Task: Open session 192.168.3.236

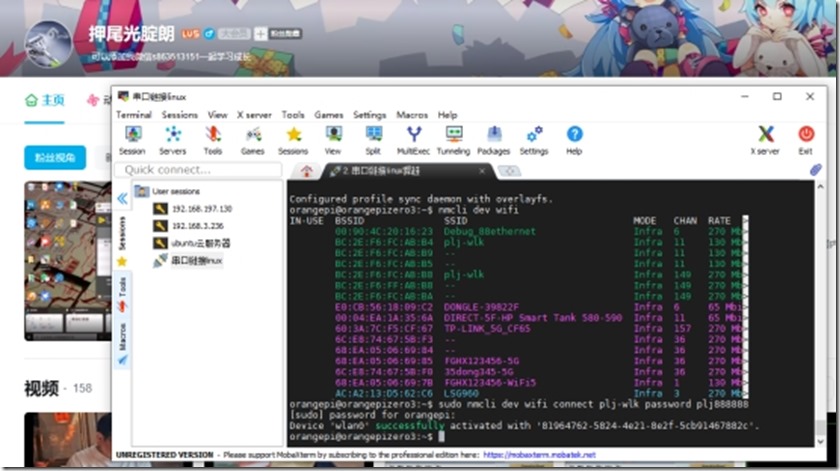Action: (189, 226)
